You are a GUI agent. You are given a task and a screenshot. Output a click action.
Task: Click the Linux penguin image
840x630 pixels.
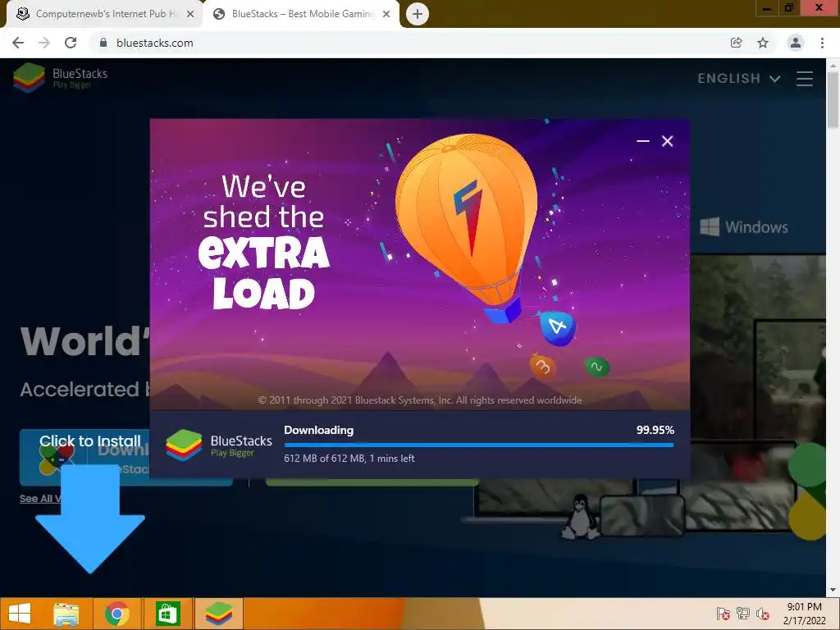pos(581,517)
